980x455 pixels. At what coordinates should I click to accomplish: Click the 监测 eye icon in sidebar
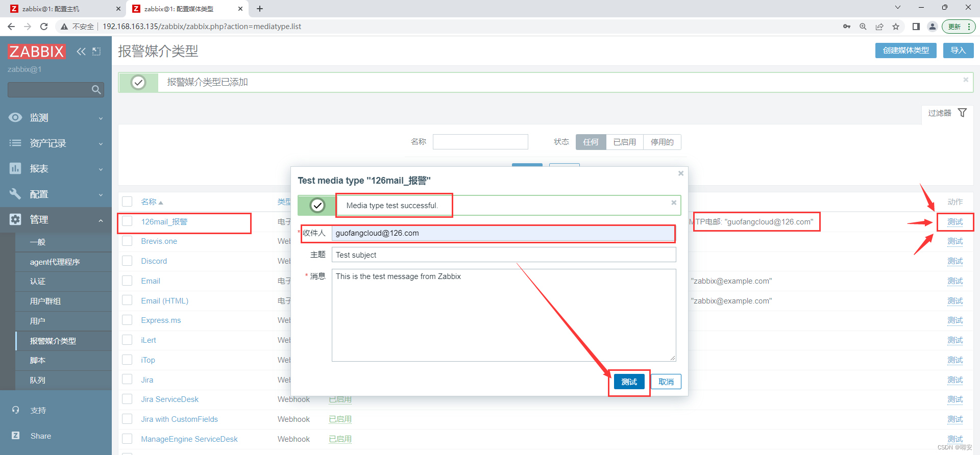[15, 117]
